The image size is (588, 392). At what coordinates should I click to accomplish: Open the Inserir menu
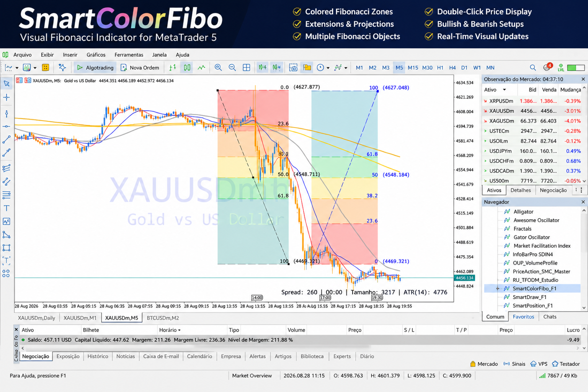pyautogui.click(x=70, y=55)
